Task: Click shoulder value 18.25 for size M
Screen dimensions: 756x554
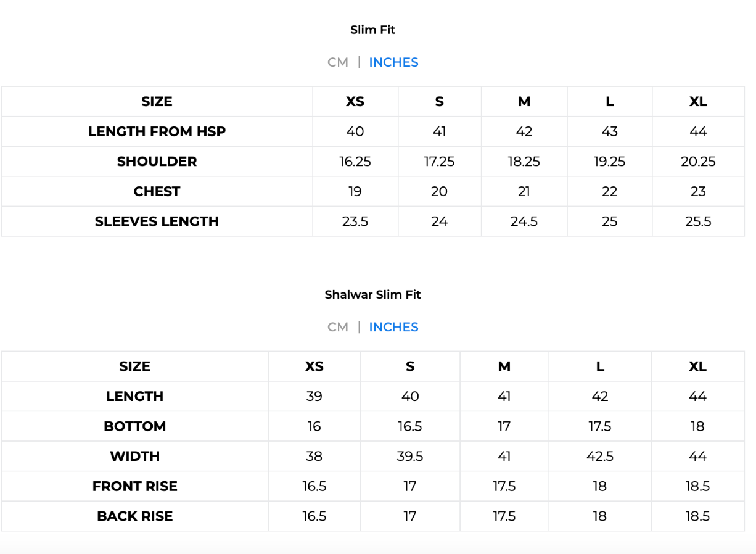Action: pyautogui.click(x=524, y=162)
